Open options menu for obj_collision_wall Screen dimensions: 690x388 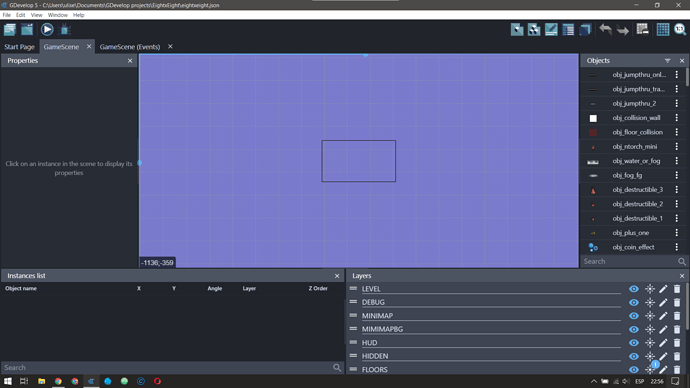click(x=677, y=118)
